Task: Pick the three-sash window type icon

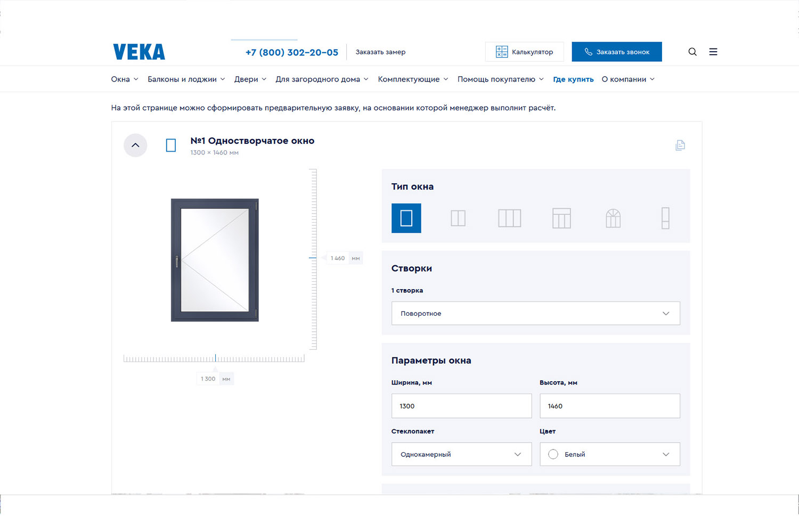Action: [509, 218]
